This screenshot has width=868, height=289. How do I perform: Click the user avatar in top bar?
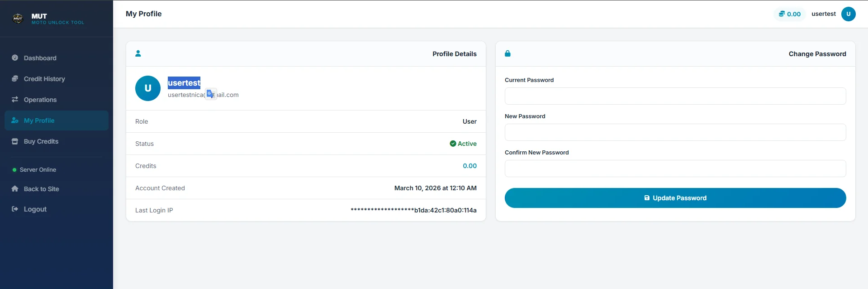click(848, 14)
